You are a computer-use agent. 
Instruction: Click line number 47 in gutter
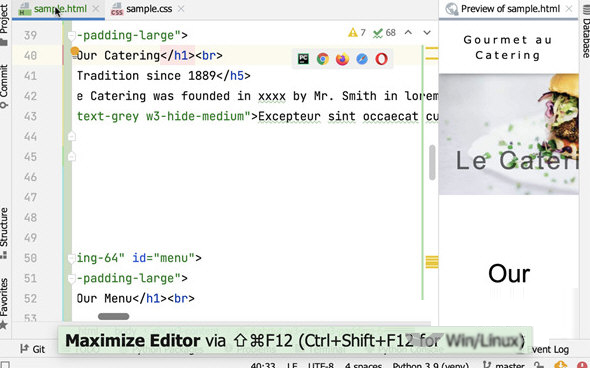30,198
